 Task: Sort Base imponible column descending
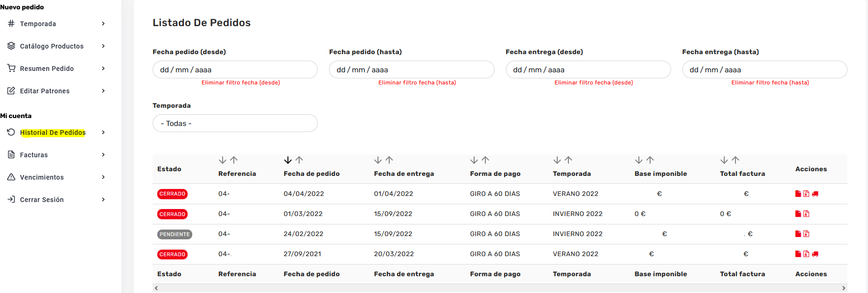(x=638, y=160)
